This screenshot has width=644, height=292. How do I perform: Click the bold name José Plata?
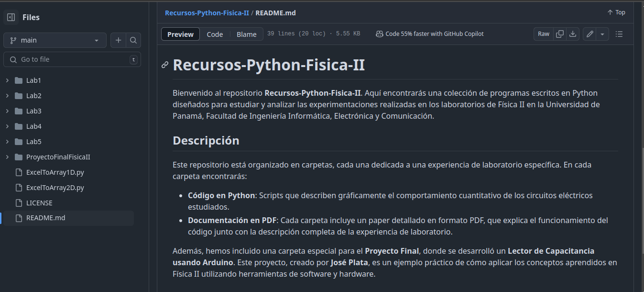point(349,262)
